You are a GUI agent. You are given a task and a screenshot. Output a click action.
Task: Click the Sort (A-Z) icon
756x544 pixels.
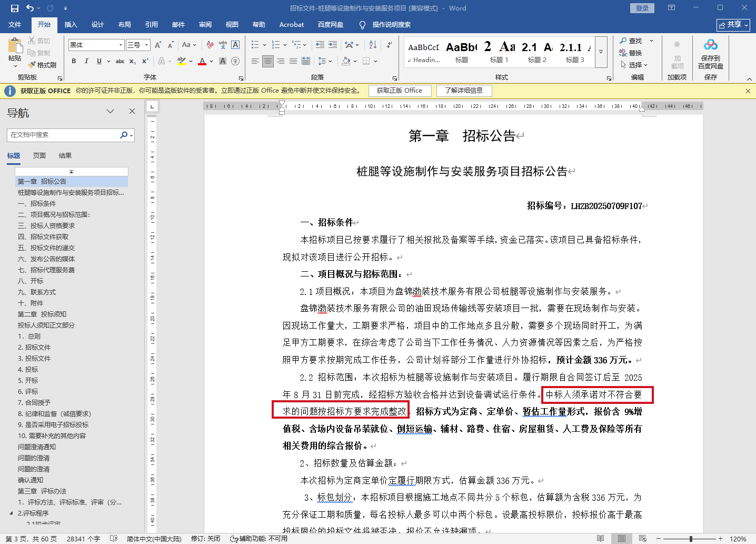point(373,45)
